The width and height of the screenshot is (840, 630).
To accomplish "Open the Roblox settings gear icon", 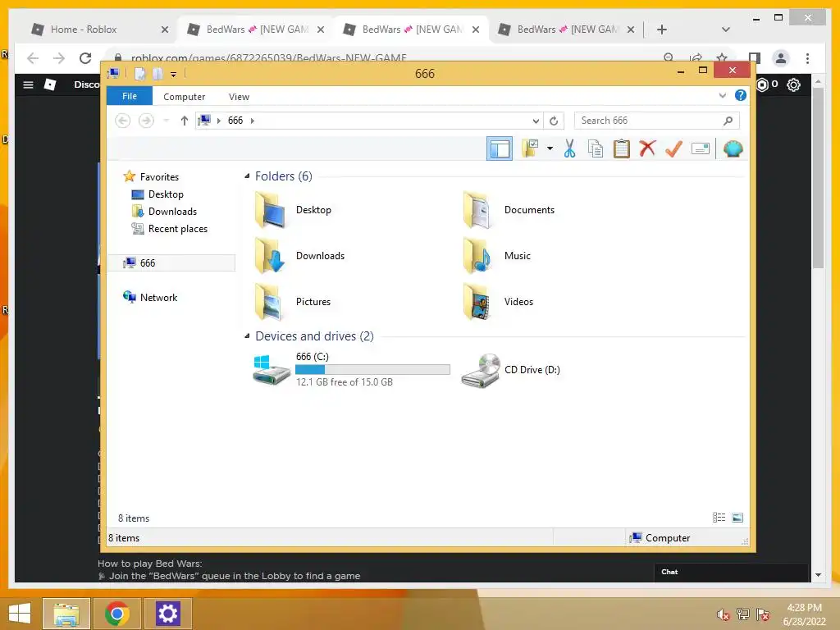I will click(x=793, y=84).
